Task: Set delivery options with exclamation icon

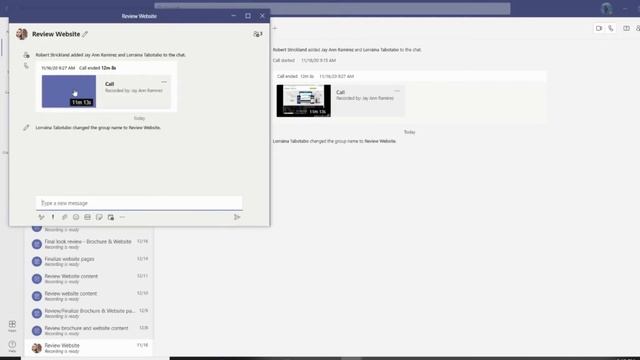Action: pos(53,217)
